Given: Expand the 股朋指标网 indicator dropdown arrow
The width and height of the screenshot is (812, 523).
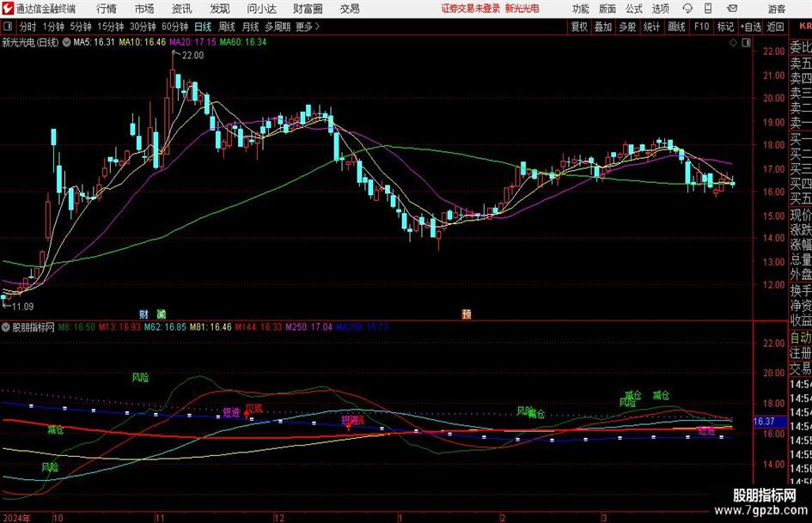Looking at the screenshot, I should 6,327.
